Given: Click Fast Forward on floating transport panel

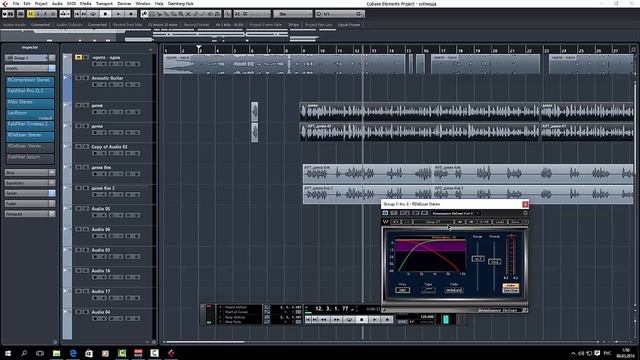Looking at the screenshot, I should (x=336, y=320).
